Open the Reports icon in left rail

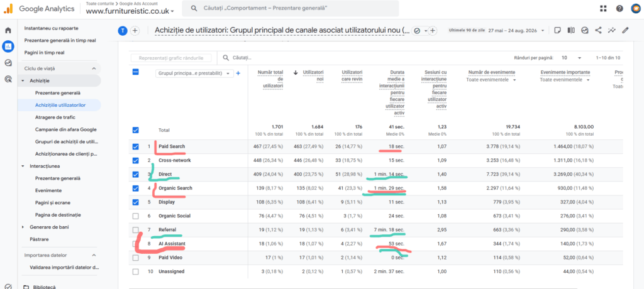[x=8, y=46]
